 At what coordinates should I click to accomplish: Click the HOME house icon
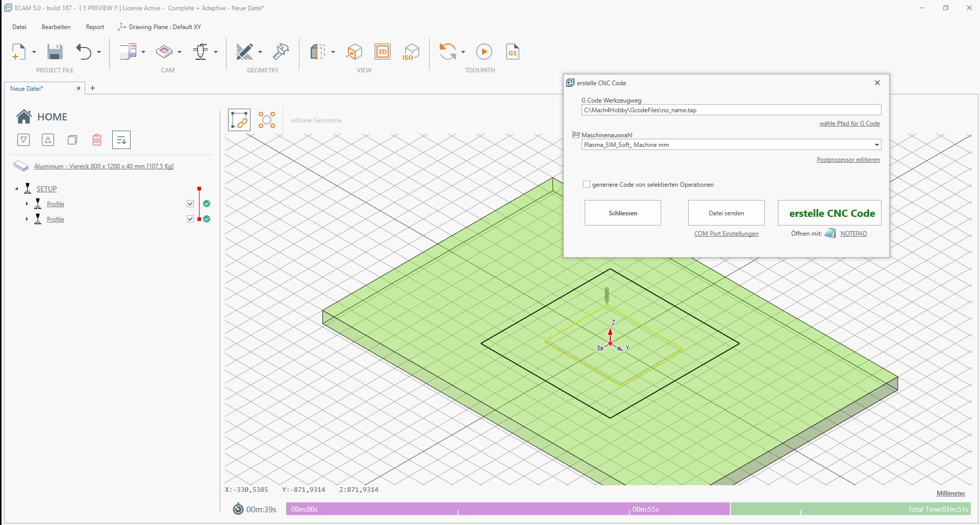coord(23,117)
